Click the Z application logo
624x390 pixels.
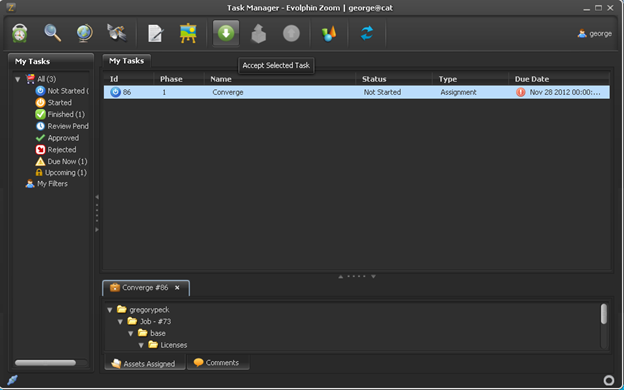[11, 7]
